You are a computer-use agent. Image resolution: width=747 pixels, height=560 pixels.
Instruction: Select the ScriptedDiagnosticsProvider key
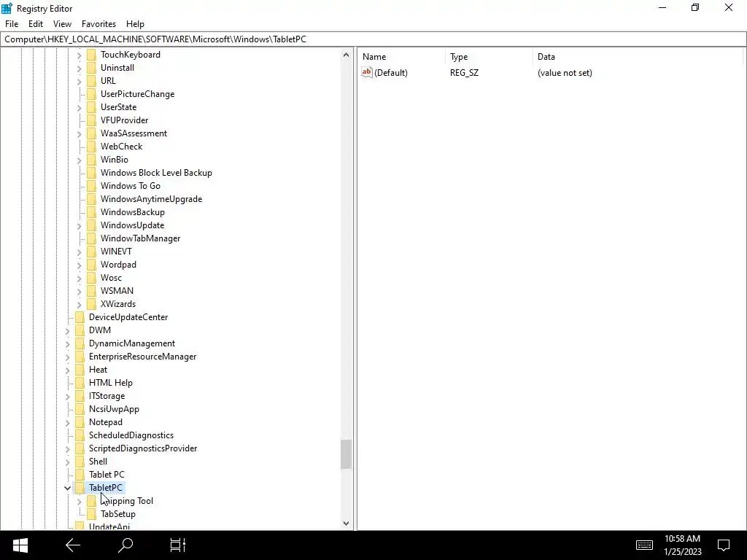[x=143, y=448]
